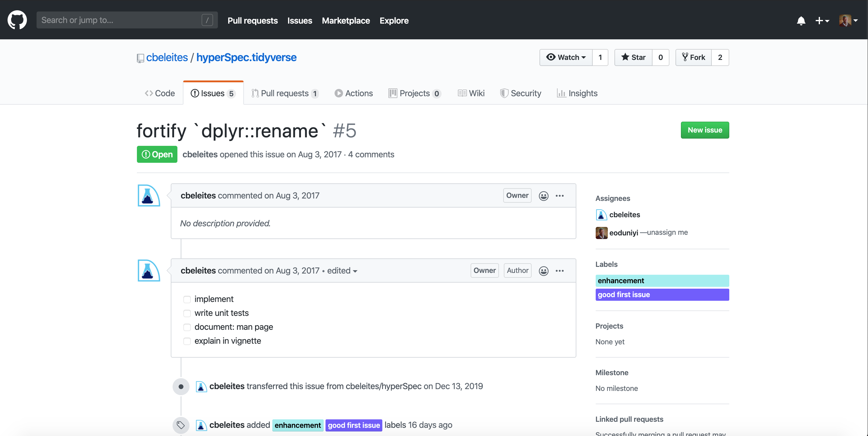Open assignee cbeleites name in sidebar
This screenshot has width=868, height=436.
coord(624,215)
